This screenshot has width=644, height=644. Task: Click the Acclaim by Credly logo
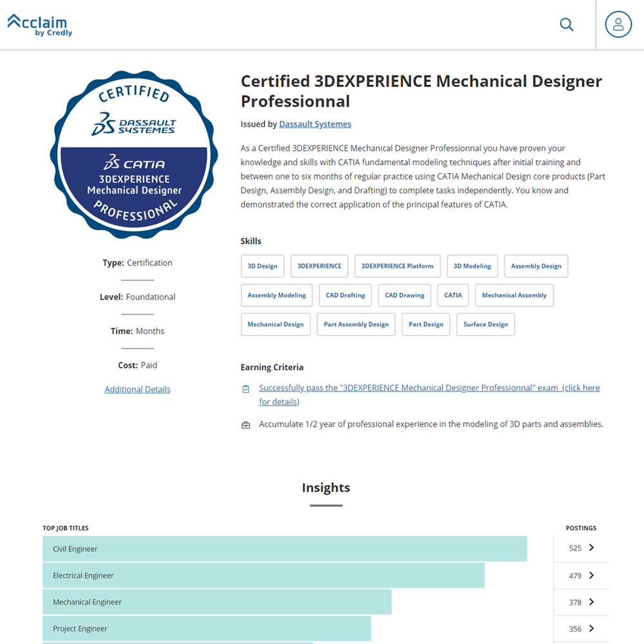pos(40,25)
